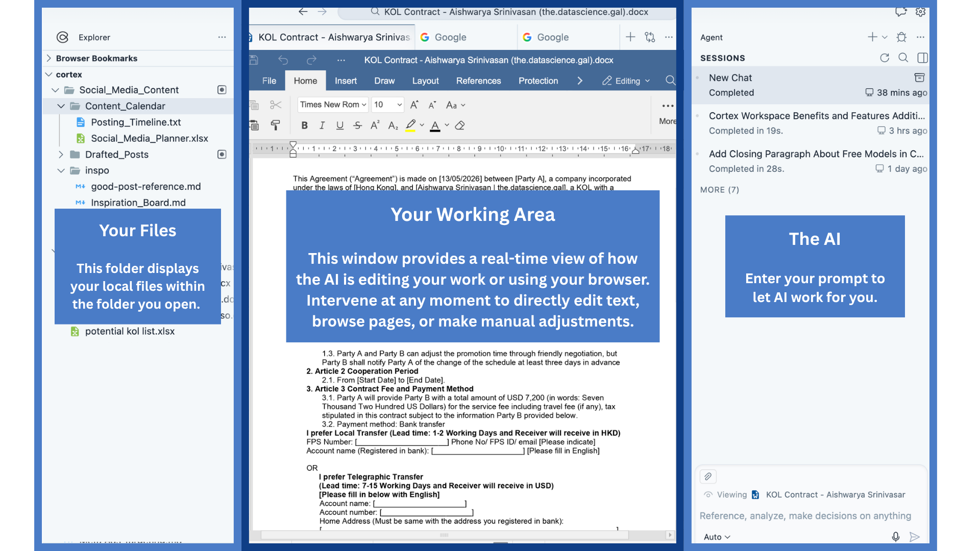This screenshot has width=980, height=551.
Task: Open the Layout ribbon tab
Action: [425, 81]
